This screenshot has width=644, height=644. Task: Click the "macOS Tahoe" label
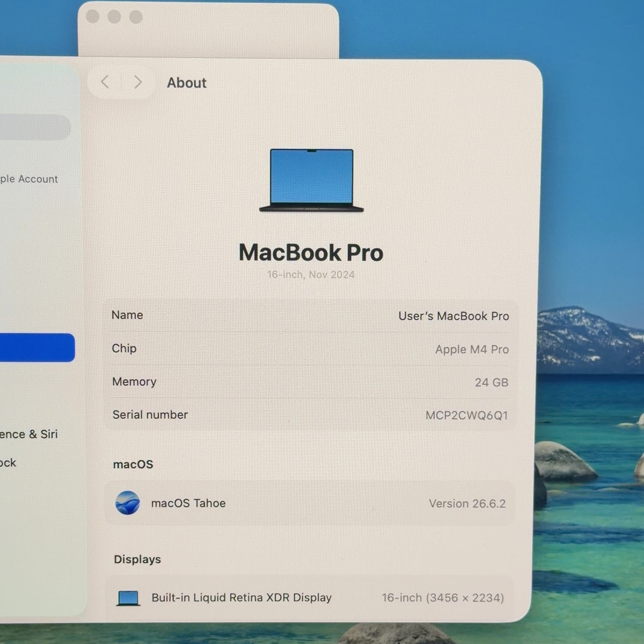point(188,503)
